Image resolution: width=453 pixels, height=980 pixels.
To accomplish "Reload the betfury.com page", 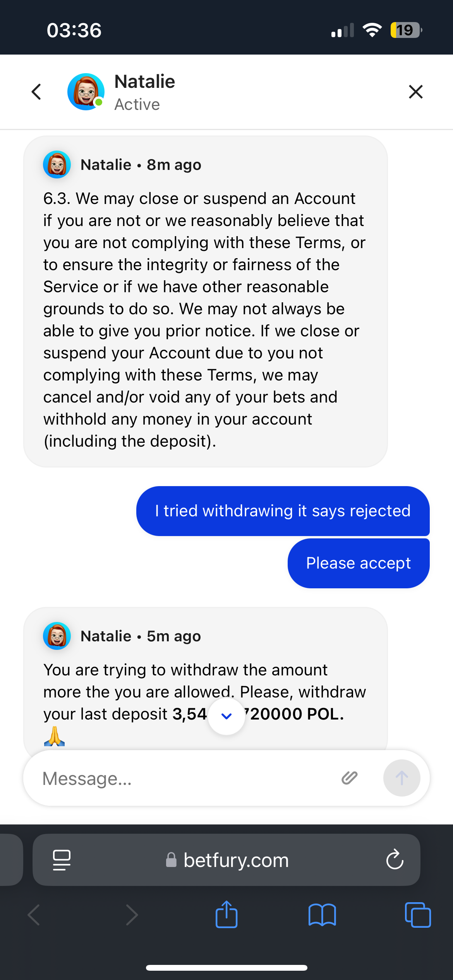I will 395,860.
